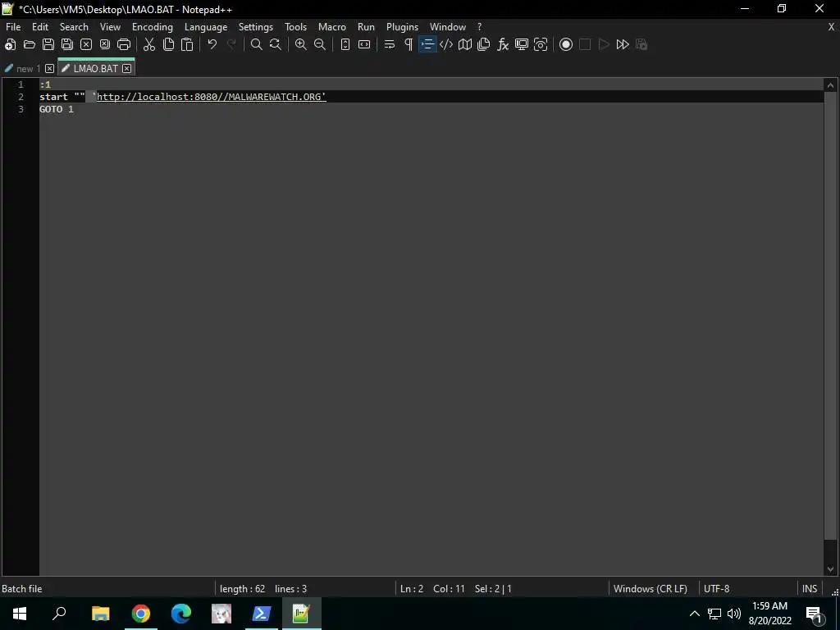This screenshot has width=840, height=630.
Task: Open Function List fx icon
Action: point(503,44)
